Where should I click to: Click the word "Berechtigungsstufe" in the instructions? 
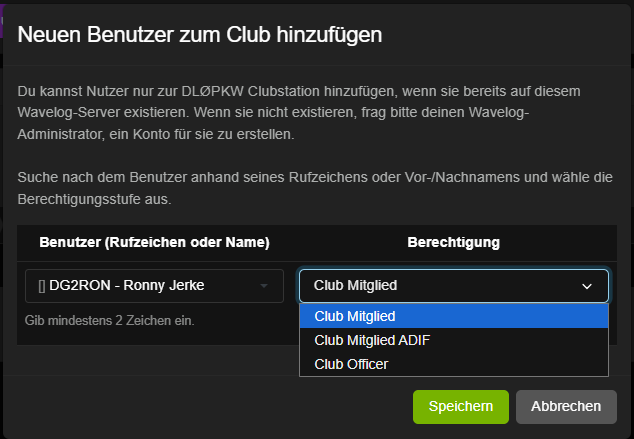(82, 198)
